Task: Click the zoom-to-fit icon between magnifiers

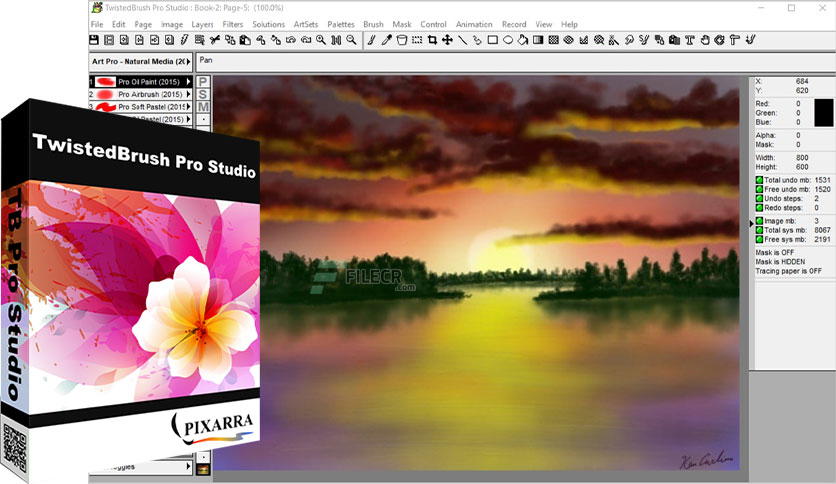Action: click(x=336, y=40)
